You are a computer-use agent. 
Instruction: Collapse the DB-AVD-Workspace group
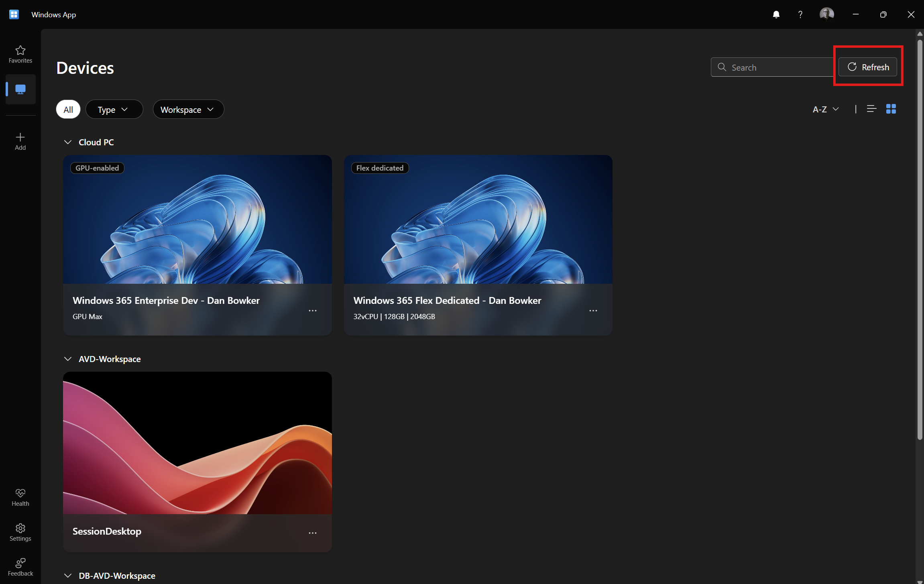(68, 576)
